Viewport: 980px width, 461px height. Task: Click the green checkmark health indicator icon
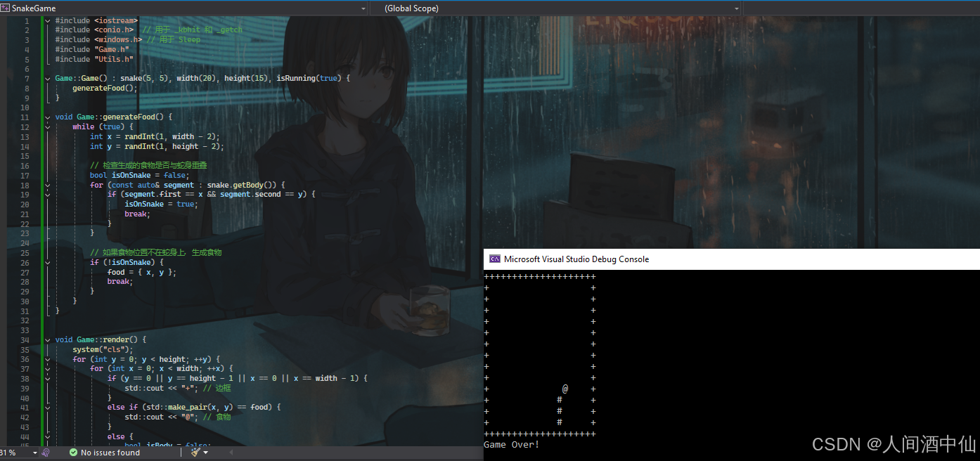73,453
